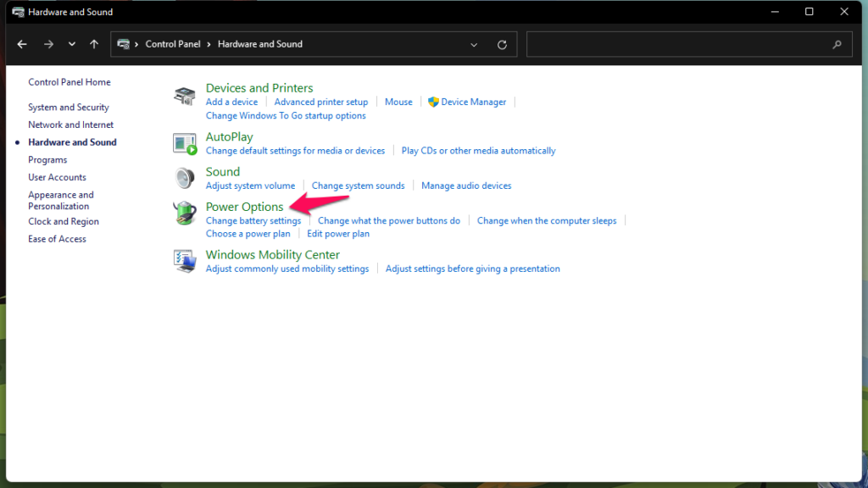Click the Sound speaker icon
The height and width of the screenshot is (488, 868).
184,178
